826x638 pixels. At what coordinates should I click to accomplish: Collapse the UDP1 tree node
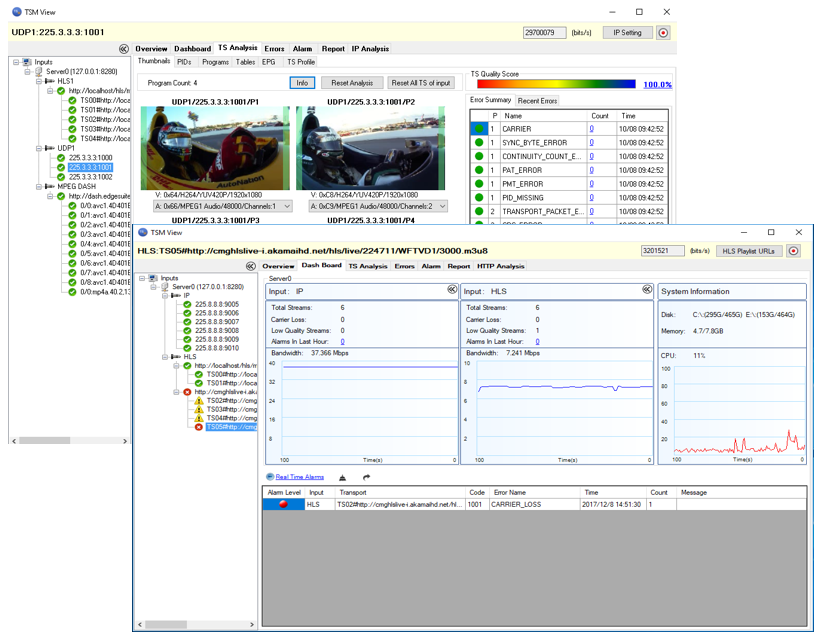(x=36, y=148)
